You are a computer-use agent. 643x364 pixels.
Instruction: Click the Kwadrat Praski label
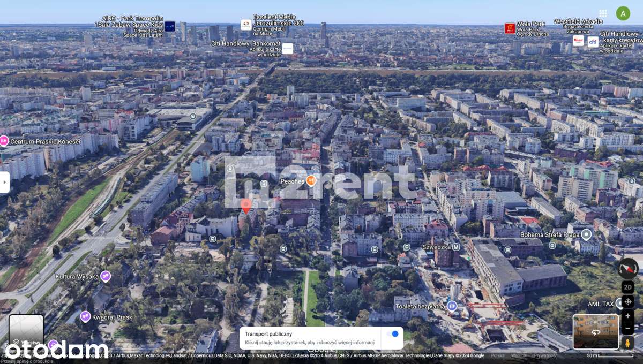[x=113, y=317]
